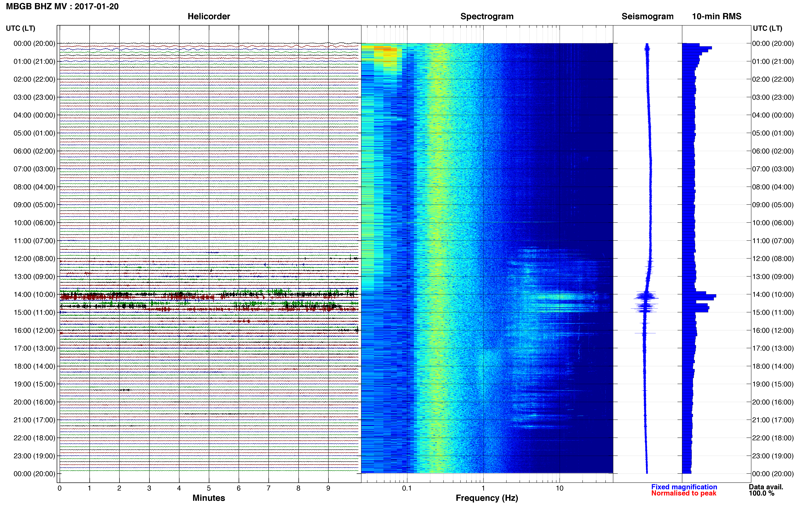Click the left time label '15:00 (11:00)'
812x508 pixels.
[x=34, y=312]
